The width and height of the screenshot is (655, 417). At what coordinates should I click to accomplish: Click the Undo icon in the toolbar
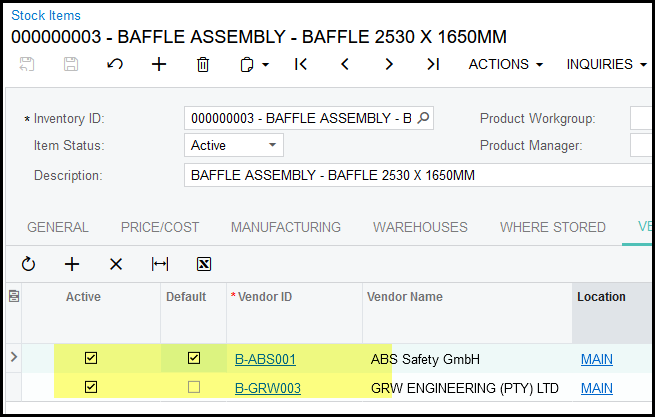(x=115, y=65)
